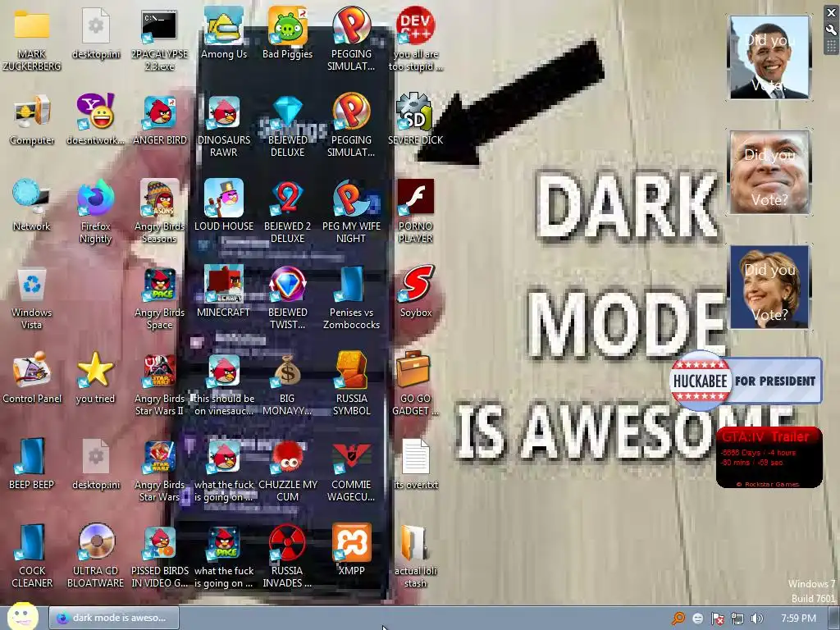Close the Obama 'Did you Vote?' gadget
Image resolution: width=840 pixels, height=630 pixels.
831,13
